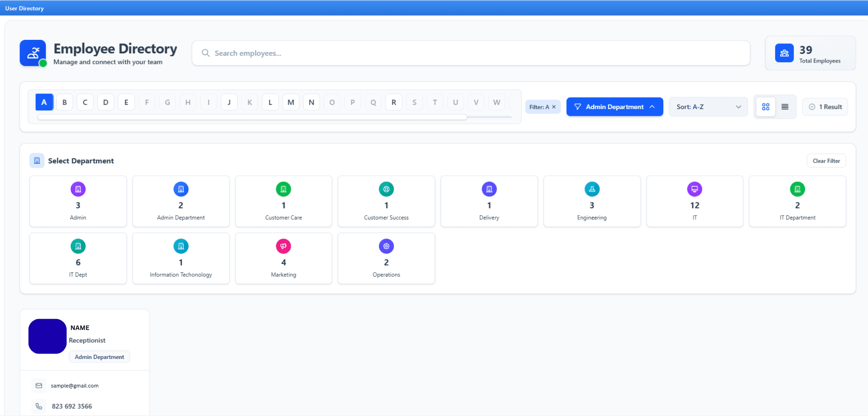Image resolution: width=868 pixels, height=416 pixels.
Task: Toggle the letter A filter
Action: click(x=44, y=102)
